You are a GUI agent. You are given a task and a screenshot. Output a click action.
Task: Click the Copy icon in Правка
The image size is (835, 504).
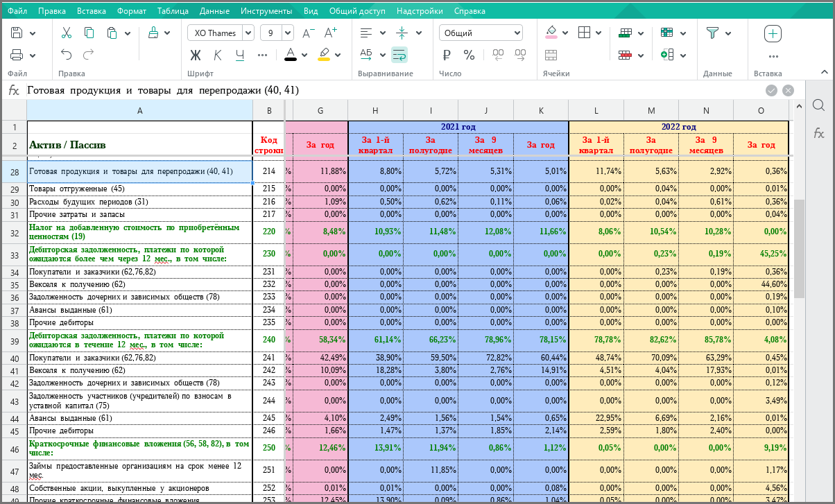coord(89,33)
